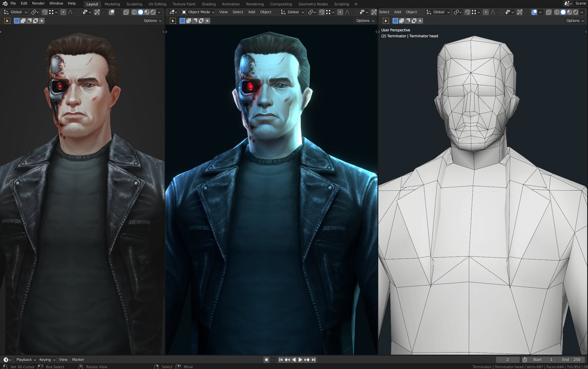Image resolution: width=588 pixels, height=369 pixels.
Task: Toggle X-ray in left viewport
Action: (126, 12)
